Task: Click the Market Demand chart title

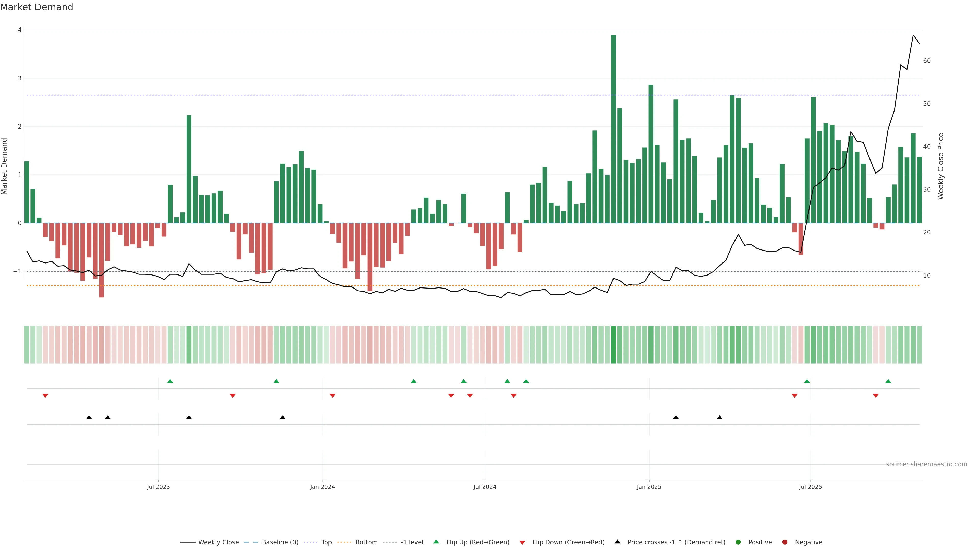Action: point(36,7)
